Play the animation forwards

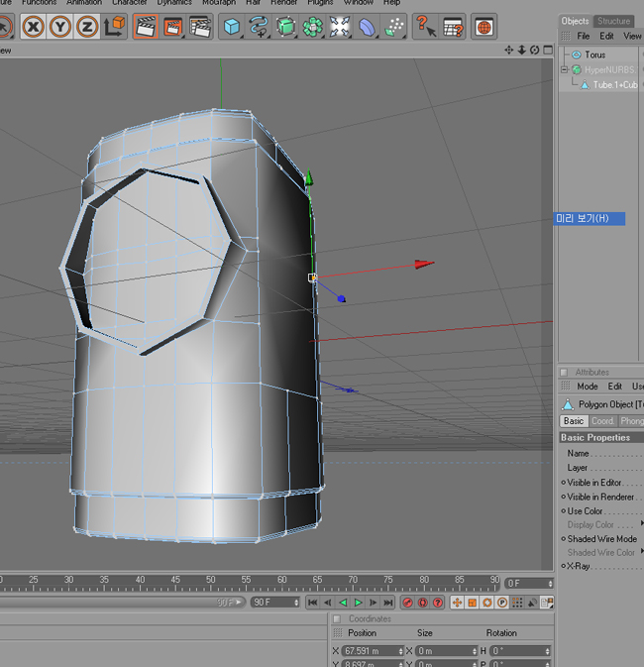(x=358, y=603)
